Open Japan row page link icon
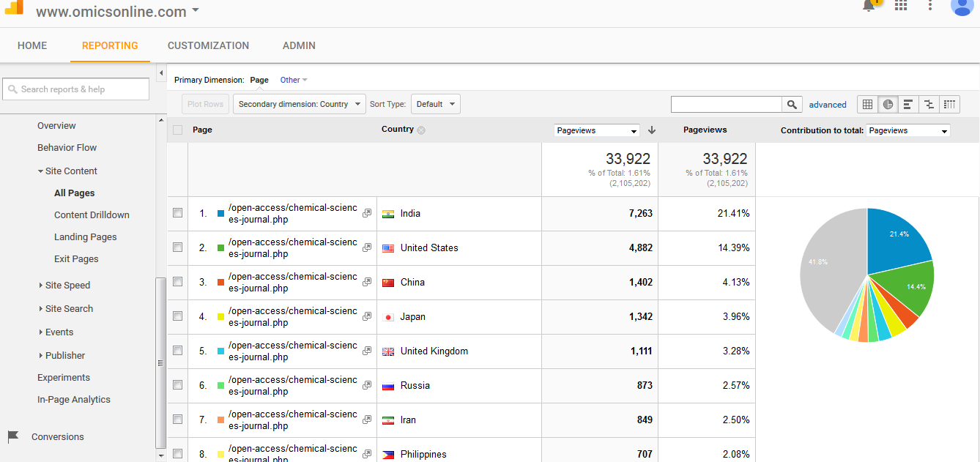Image resolution: width=980 pixels, height=462 pixels. [x=367, y=317]
